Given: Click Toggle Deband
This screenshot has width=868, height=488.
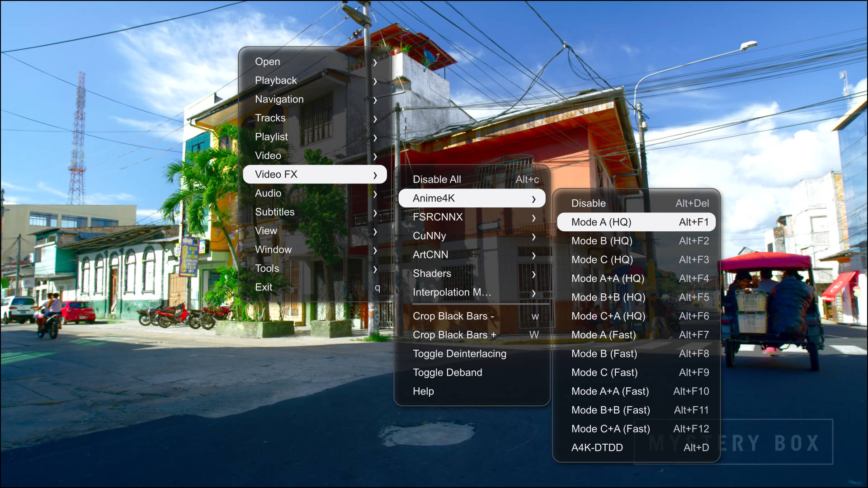Looking at the screenshot, I should pyautogui.click(x=472, y=372).
